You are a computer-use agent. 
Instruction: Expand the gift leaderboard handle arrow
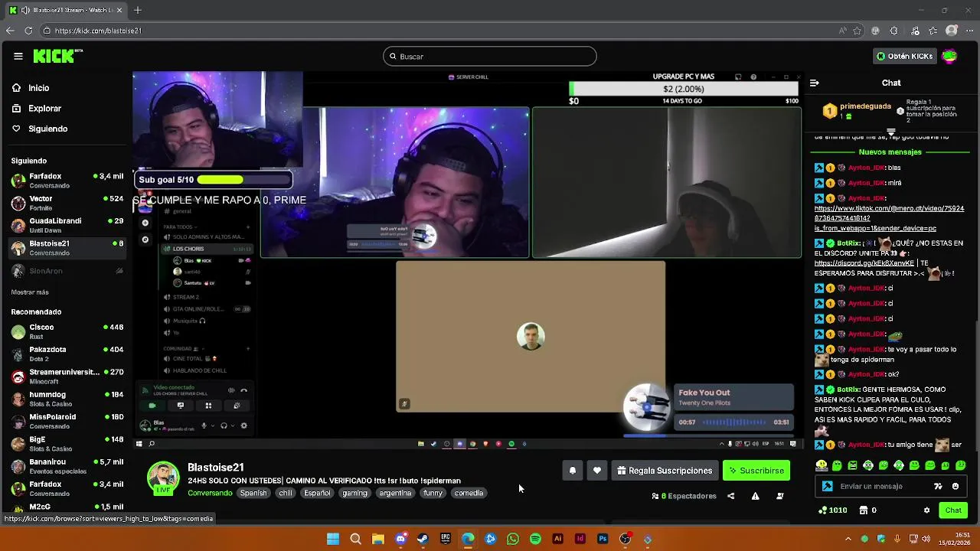click(890, 132)
